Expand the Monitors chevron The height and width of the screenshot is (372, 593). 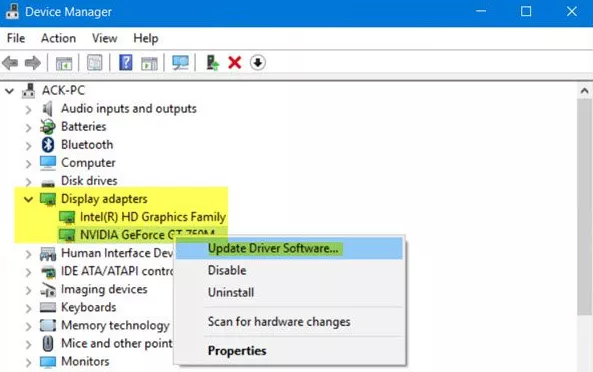pos(28,362)
